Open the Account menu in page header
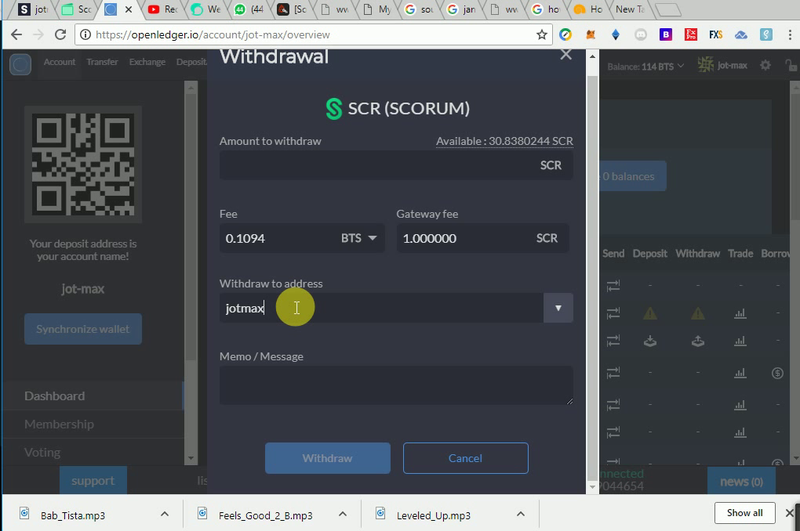 59,62
